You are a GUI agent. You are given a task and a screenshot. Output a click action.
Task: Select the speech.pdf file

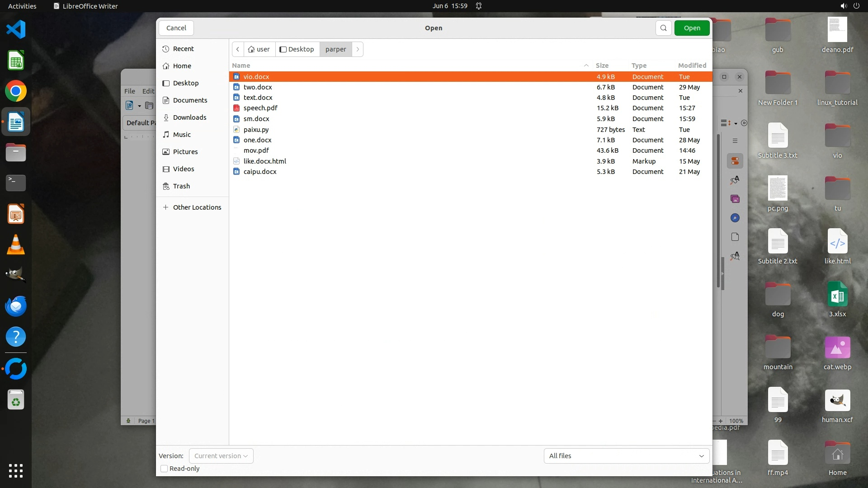click(x=260, y=108)
